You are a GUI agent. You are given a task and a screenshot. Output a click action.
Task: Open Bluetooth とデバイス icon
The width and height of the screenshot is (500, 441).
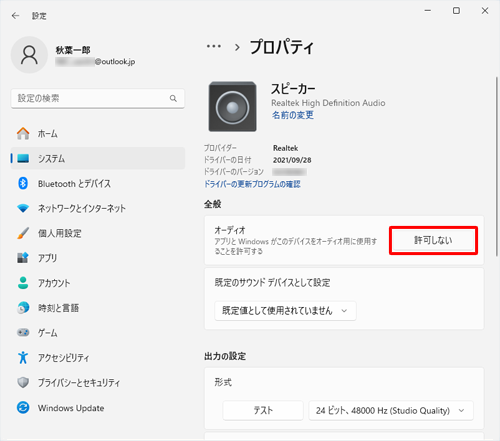click(x=23, y=183)
